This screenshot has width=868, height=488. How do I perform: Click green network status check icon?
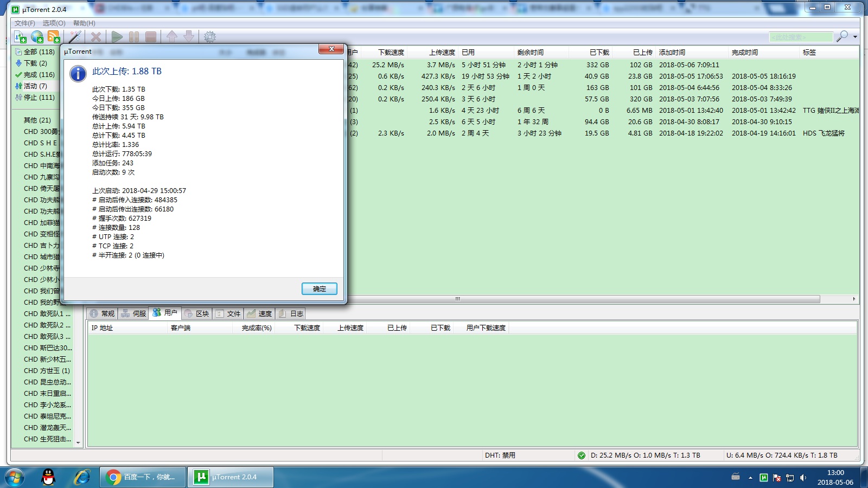coord(582,455)
